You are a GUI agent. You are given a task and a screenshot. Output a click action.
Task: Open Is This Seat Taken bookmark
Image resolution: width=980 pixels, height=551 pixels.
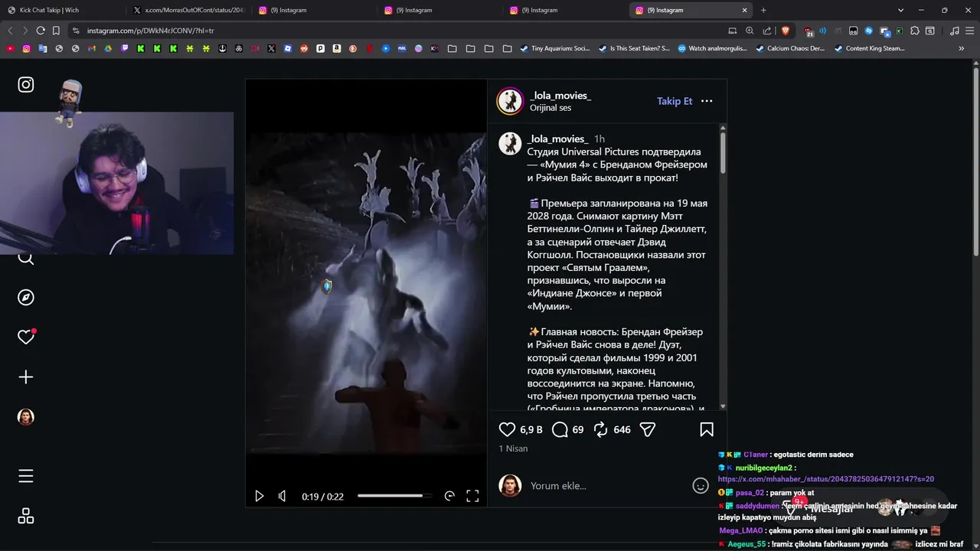tap(634, 48)
